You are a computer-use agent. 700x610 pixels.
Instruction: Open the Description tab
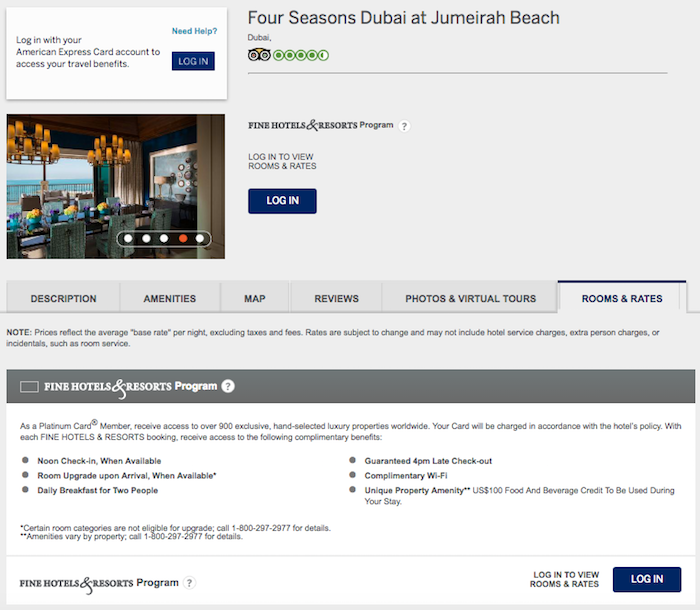coord(63,298)
